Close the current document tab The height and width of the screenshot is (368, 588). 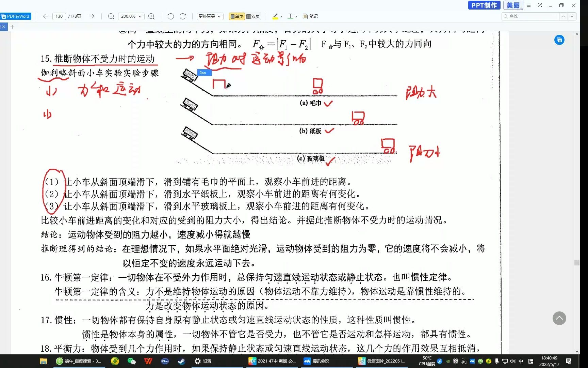[x=3, y=27]
